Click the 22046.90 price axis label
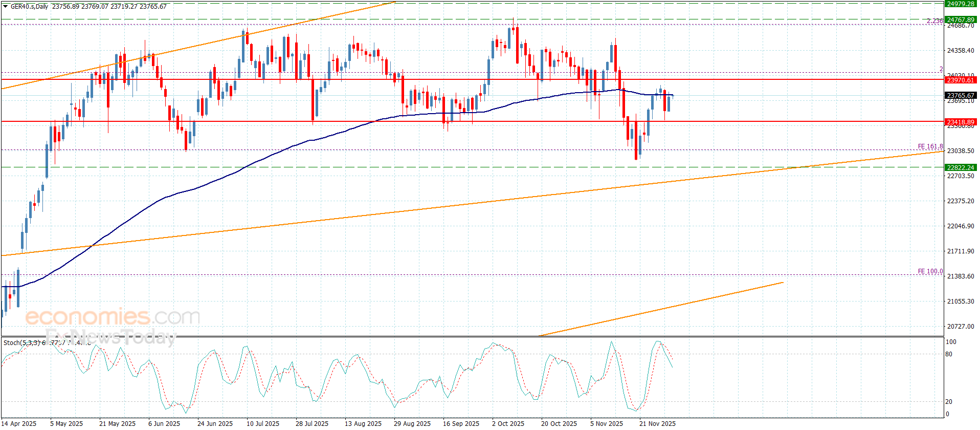 pos(961,226)
